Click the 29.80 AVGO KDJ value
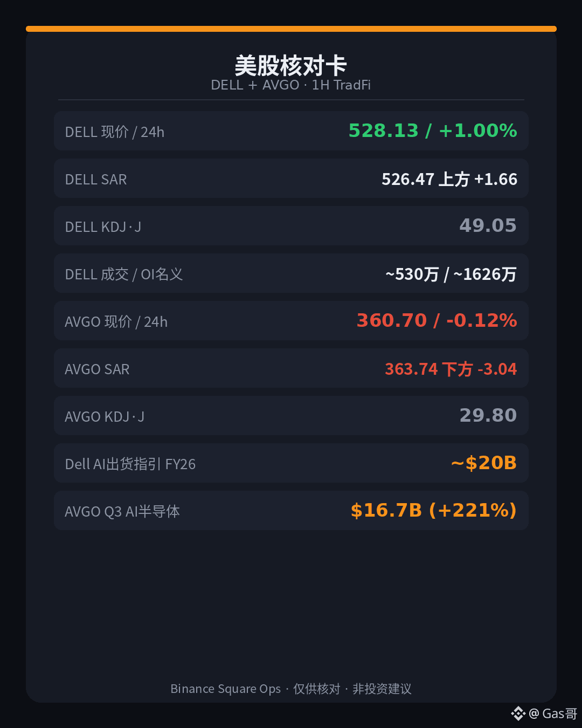Viewport: 582px width, 728px height. 488,416
